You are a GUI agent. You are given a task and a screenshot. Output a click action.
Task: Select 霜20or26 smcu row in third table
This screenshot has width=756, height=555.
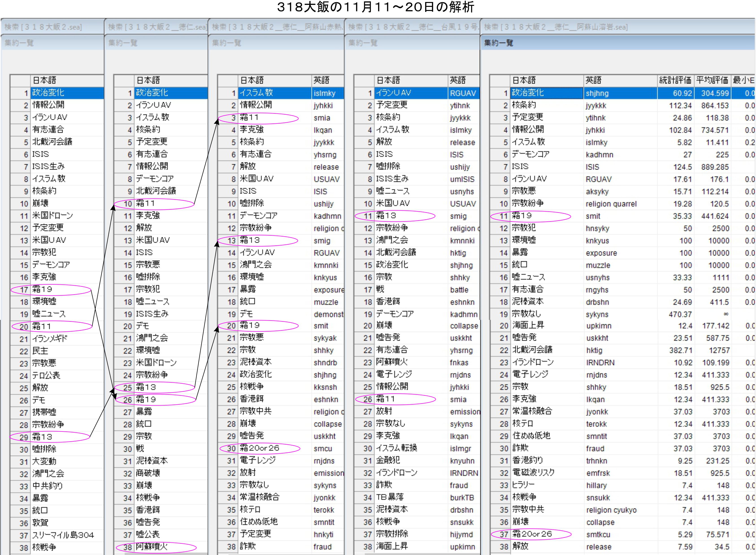tap(259, 448)
